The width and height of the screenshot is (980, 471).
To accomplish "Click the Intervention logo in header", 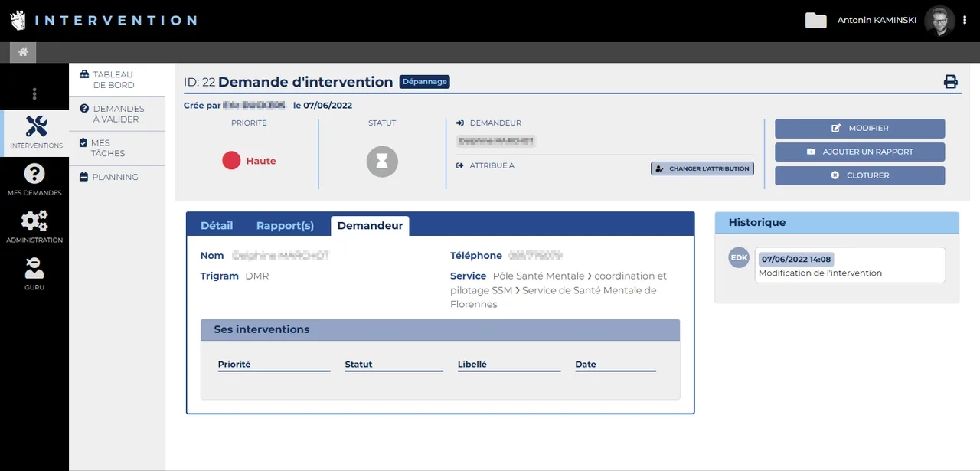I will coord(103,21).
